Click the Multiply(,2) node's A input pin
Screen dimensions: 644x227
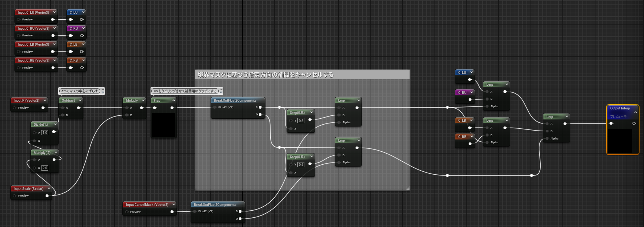tap(34, 160)
